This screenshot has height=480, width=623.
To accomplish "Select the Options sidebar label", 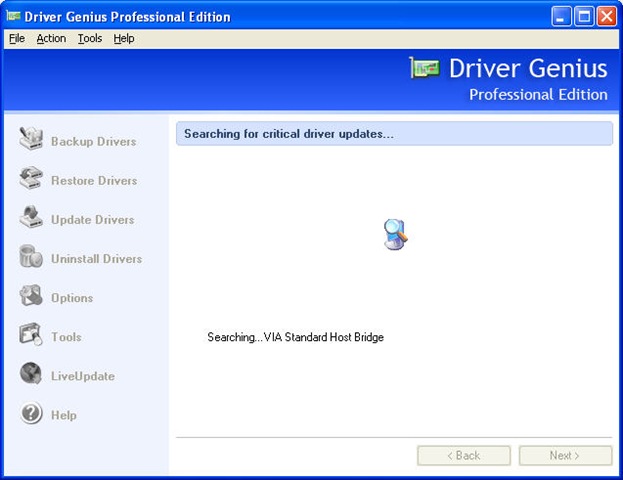I will (72, 298).
